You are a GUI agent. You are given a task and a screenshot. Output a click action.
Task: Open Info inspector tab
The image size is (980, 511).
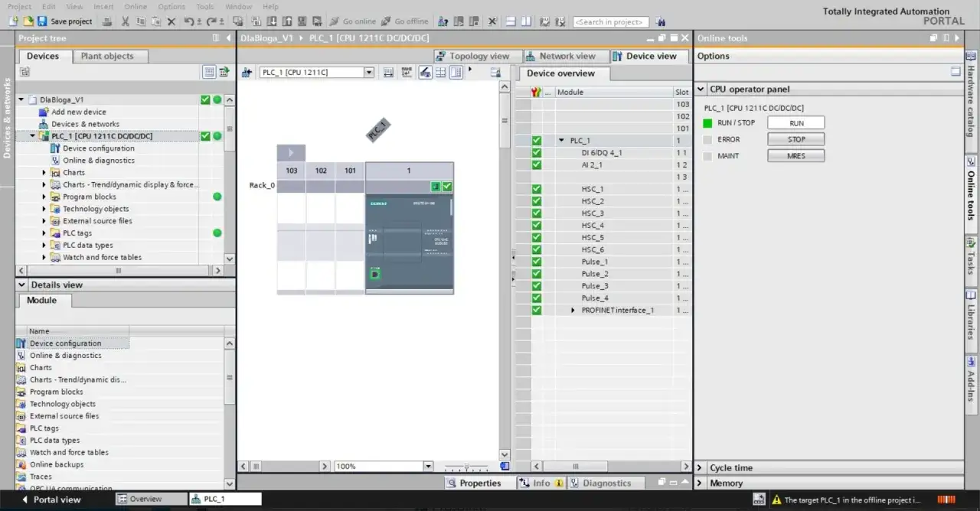point(541,483)
